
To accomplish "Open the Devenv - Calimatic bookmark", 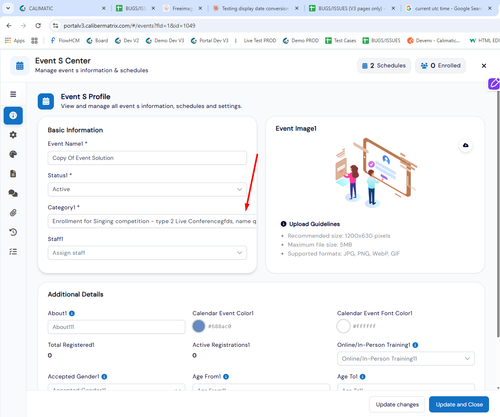I will (x=433, y=41).
